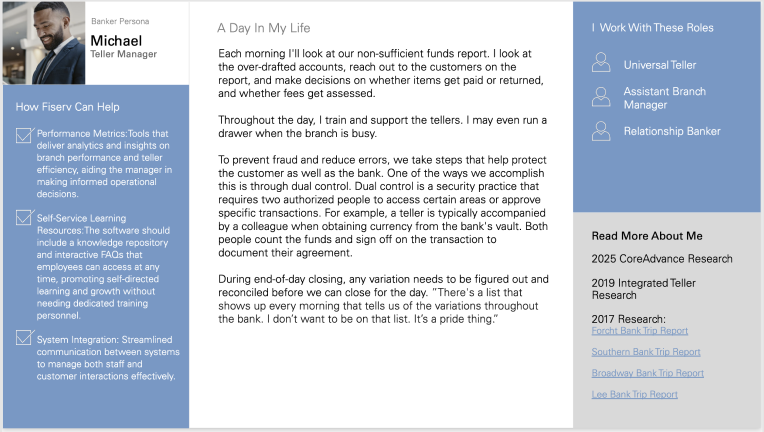Click the Assistant Branch Manager person icon

601,97
